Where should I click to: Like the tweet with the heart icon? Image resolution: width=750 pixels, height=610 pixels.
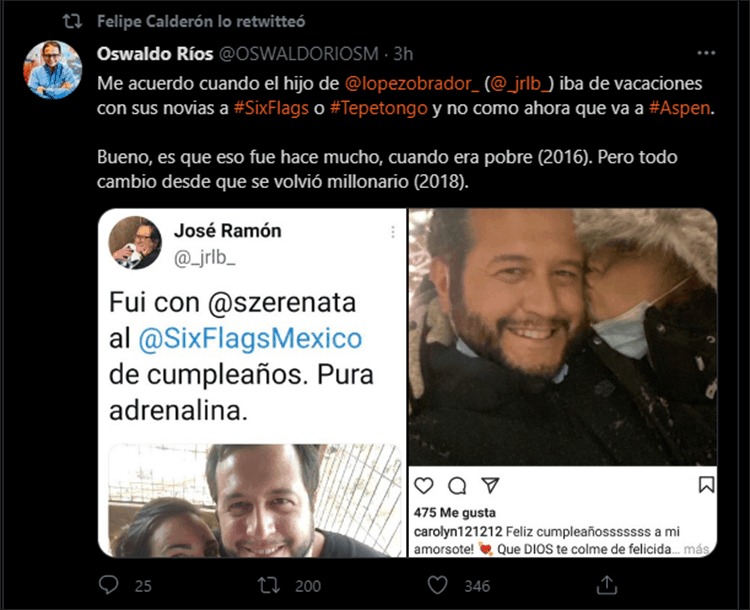[437, 585]
